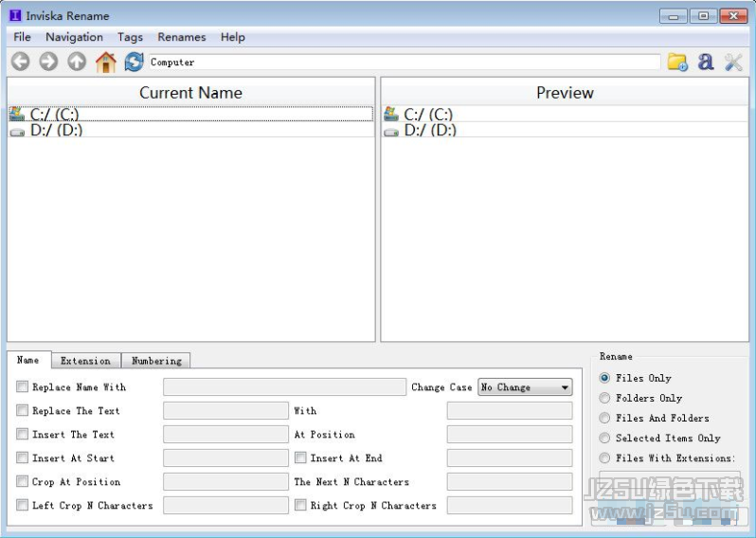Enable Crop At Position checkbox
756x538 pixels.
(x=22, y=481)
